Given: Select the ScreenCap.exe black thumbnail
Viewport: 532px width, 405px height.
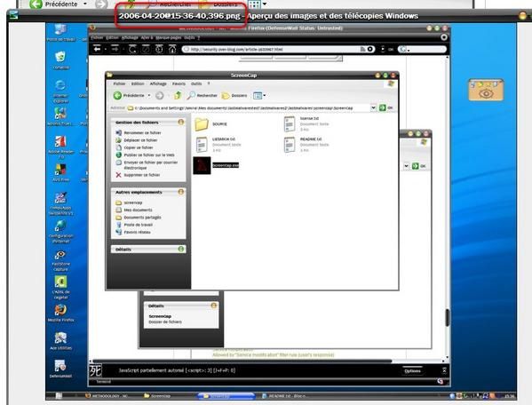Looking at the screenshot, I should [x=202, y=165].
